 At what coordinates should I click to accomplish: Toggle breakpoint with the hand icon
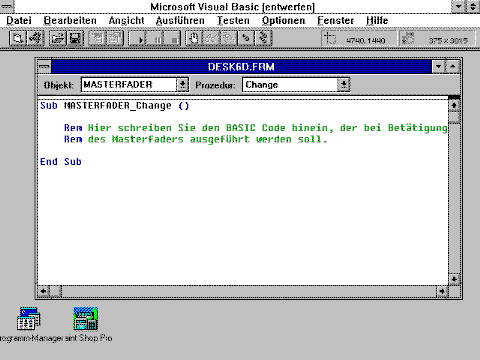[x=194, y=38]
